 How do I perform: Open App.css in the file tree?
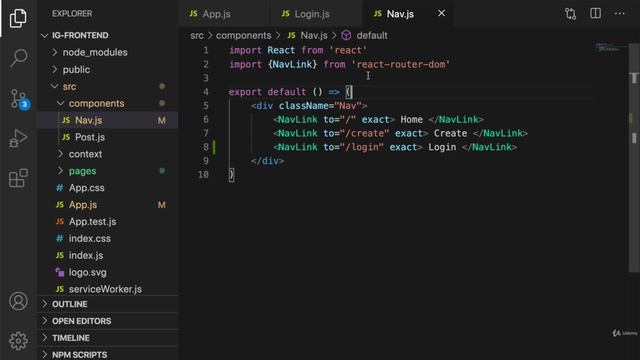108,188
